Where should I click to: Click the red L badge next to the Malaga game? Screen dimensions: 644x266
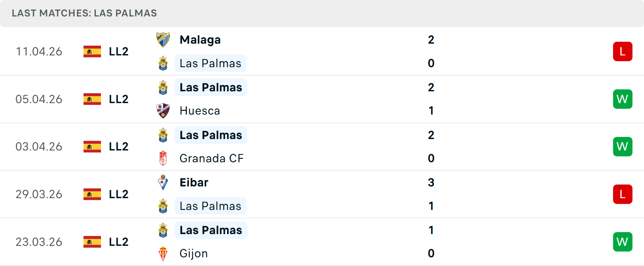coord(623,51)
